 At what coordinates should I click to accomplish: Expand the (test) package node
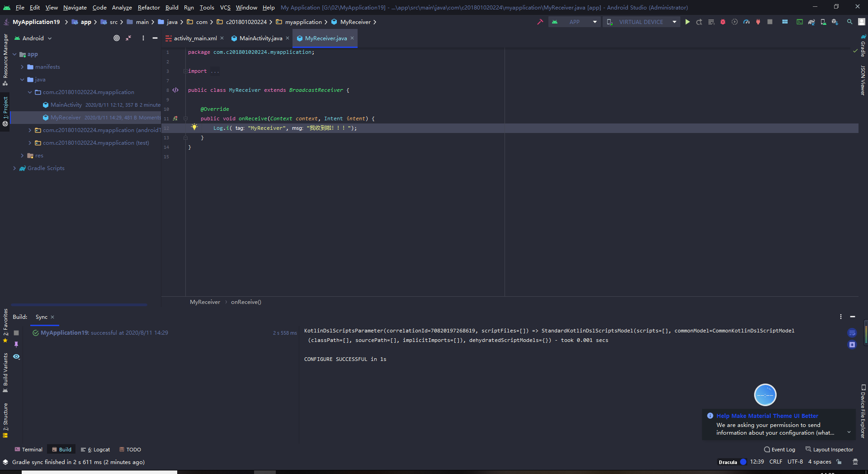pos(30,143)
